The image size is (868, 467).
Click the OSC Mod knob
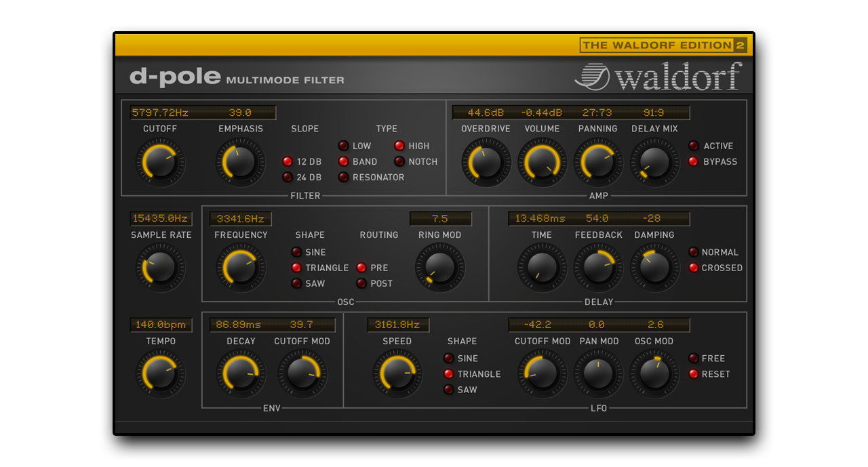click(x=655, y=374)
